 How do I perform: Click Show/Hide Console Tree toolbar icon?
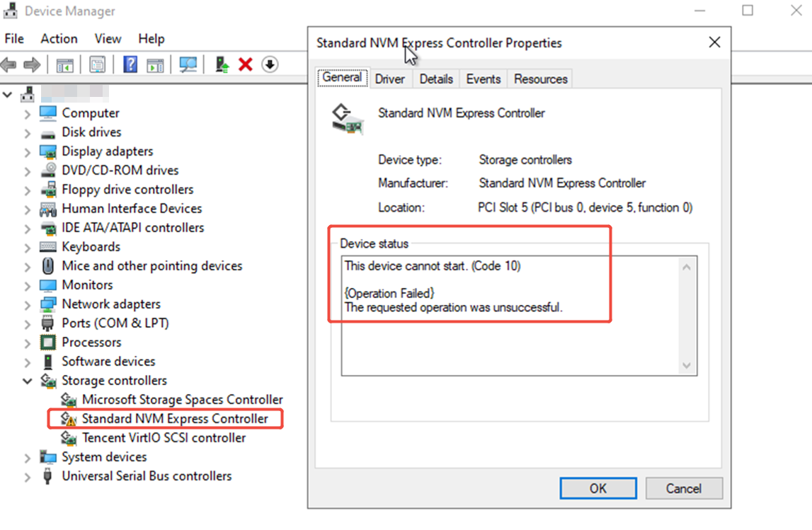click(65, 65)
